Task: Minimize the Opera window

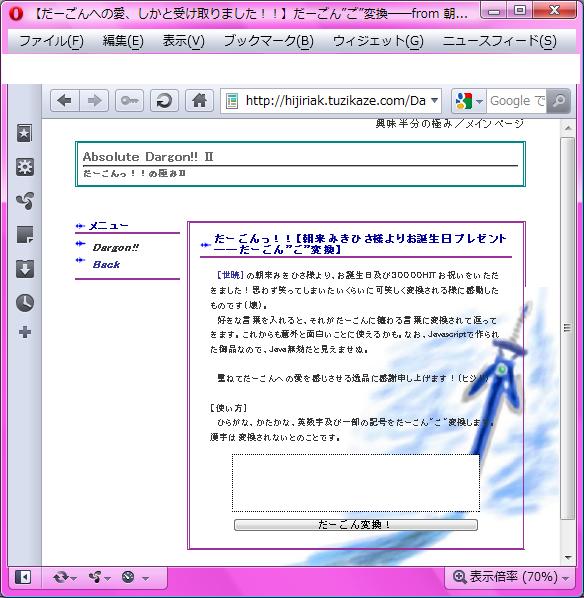Action: (x=494, y=11)
